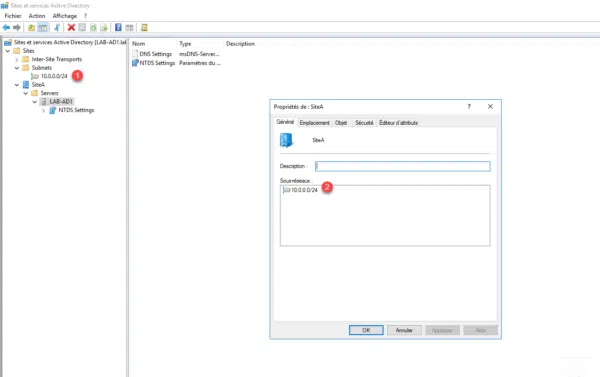Click the back arrow toolbar icon
The image size is (600, 377).
6,28
